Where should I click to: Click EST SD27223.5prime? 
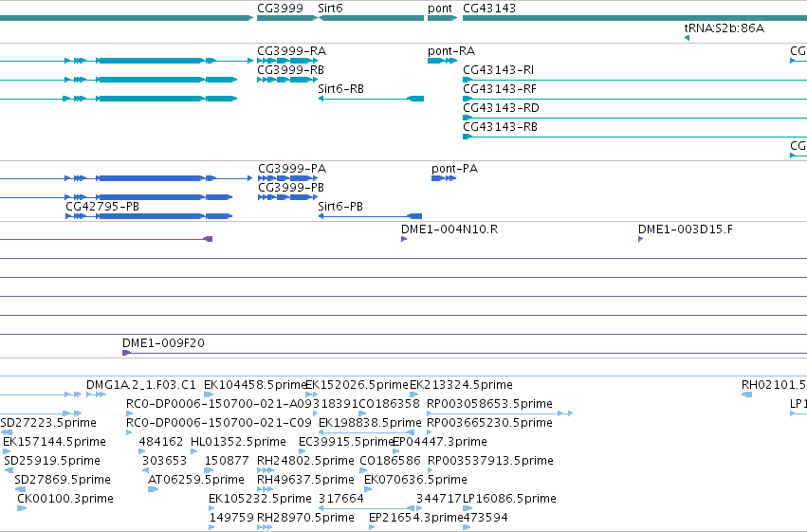coord(48,423)
